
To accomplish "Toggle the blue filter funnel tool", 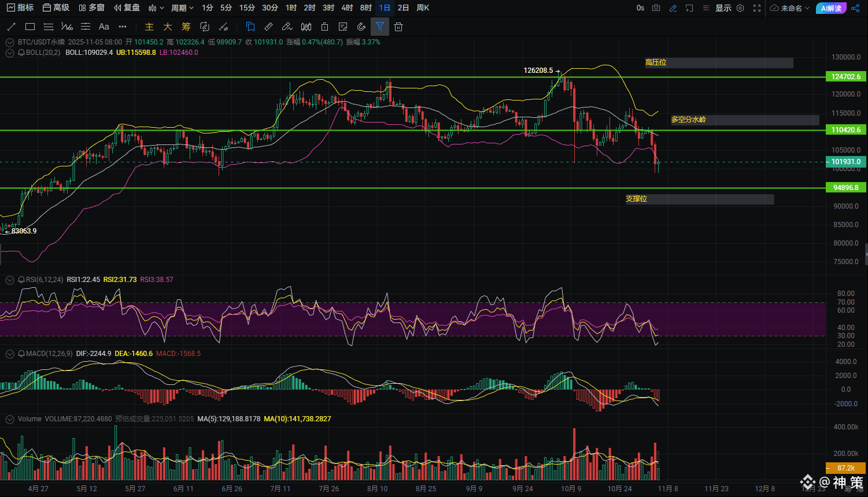I will tap(379, 27).
